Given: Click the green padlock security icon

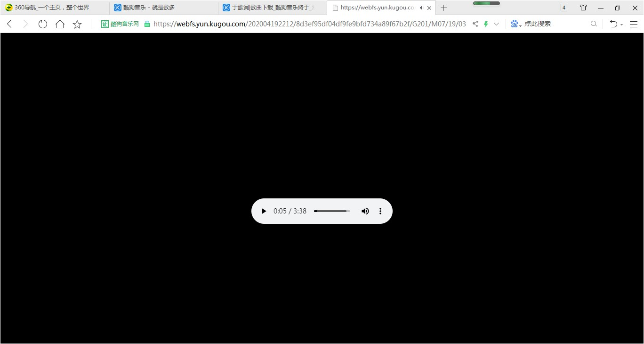Looking at the screenshot, I should pos(147,24).
